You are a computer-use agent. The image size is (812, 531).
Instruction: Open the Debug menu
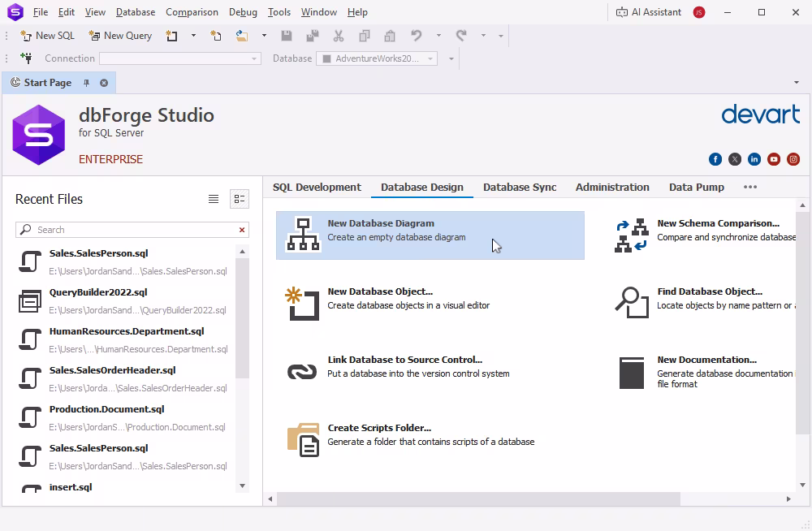coord(242,12)
